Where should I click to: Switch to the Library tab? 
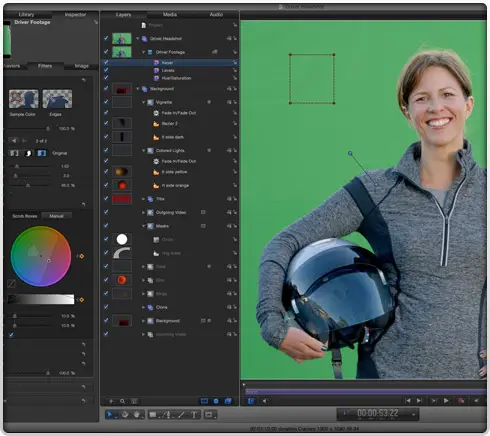[x=26, y=15]
